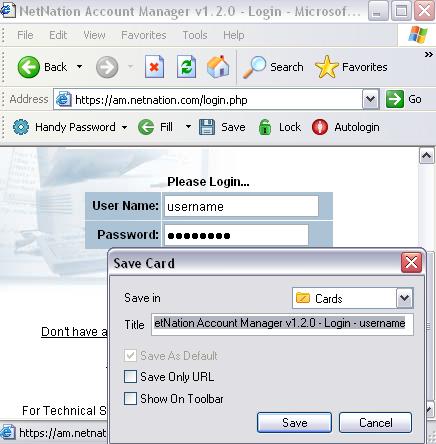Open the Search magnifier icon
Image resolution: width=436 pixels, height=444 pixels.
(254, 67)
